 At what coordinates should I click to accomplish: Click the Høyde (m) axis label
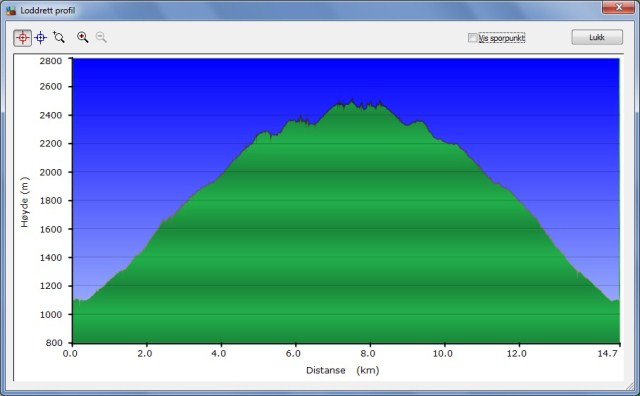click(x=24, y=202)
